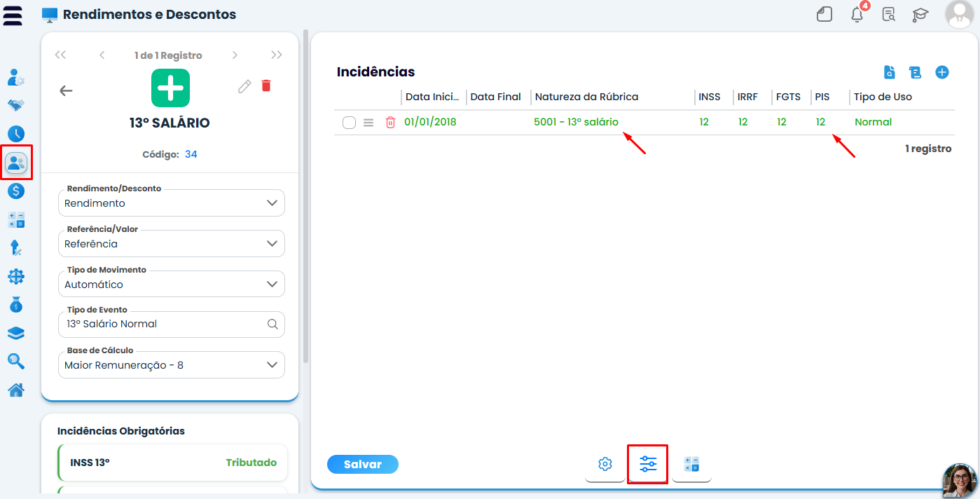Open the money bag sidebar icon
The width and height of the screenshot is (980, 499).
pos(16,305)
